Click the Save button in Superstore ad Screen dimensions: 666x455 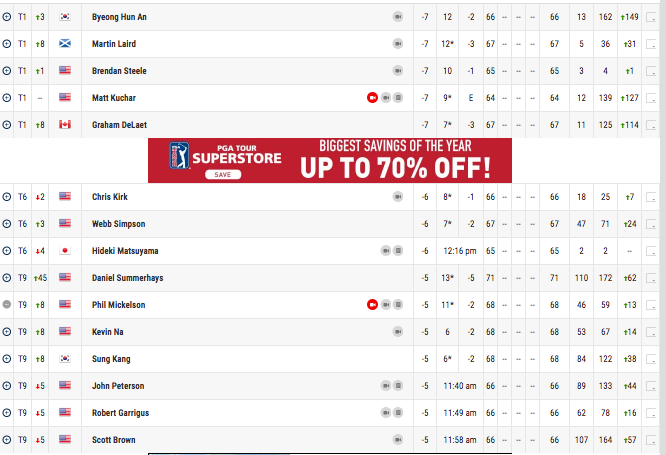(223, 175)
